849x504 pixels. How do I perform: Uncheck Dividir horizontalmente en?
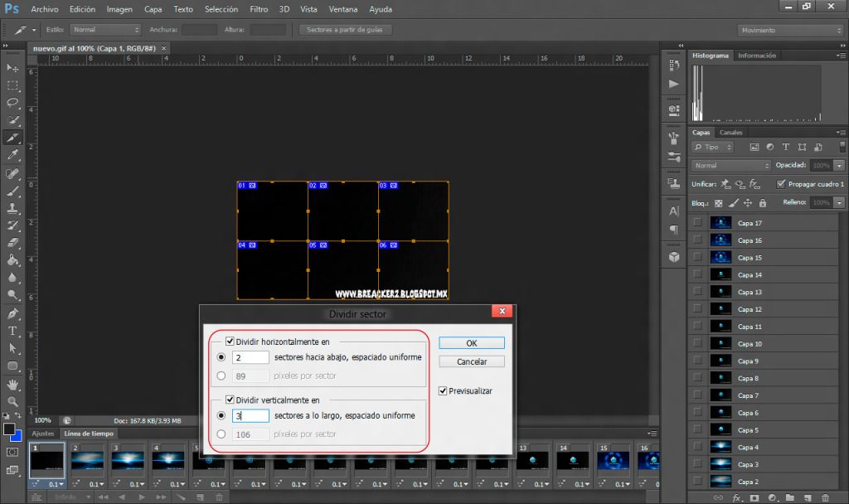[230, 341]
